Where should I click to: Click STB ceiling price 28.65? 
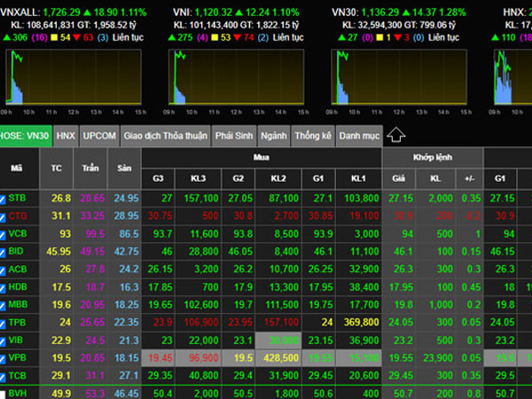click(x=92, y=198)
